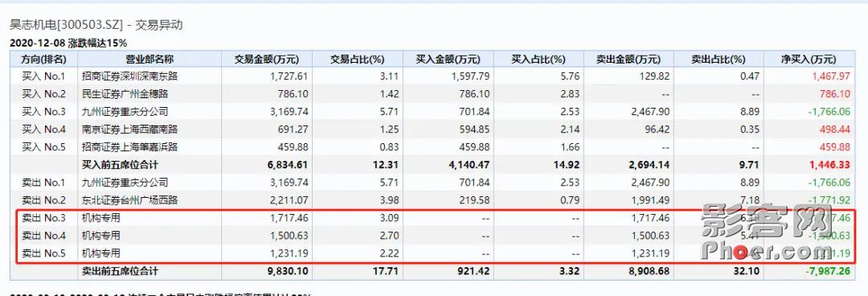Click buy share 1.66 in 买入 No.5 row
The height and width of the screenshot is (296, 868).
(x=571, y=147)
